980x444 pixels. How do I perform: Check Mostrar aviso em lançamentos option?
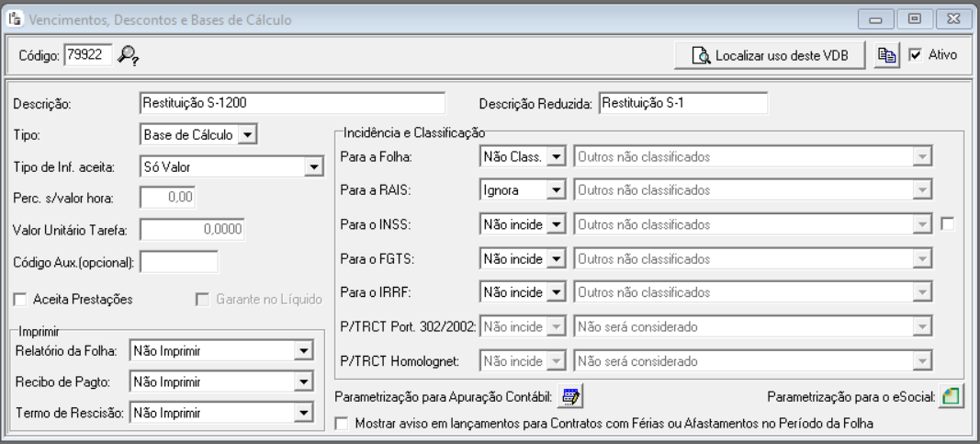[344, 424]
